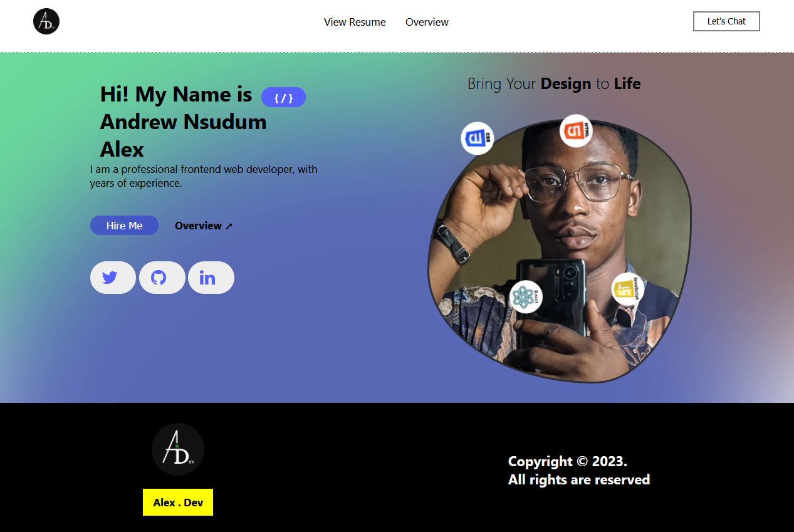Click the JavaScript badge on the portrait

[x=628, y=289]
